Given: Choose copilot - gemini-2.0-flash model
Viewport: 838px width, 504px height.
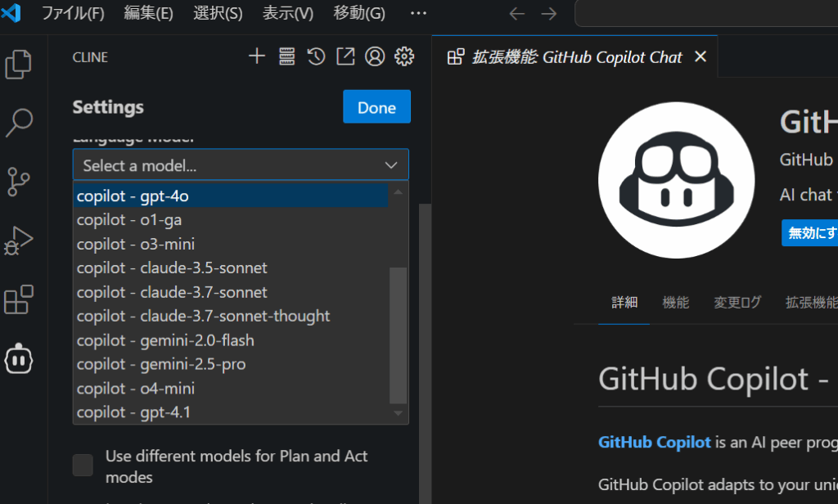Looking at the screenshot, I should (x=231, y=340).
